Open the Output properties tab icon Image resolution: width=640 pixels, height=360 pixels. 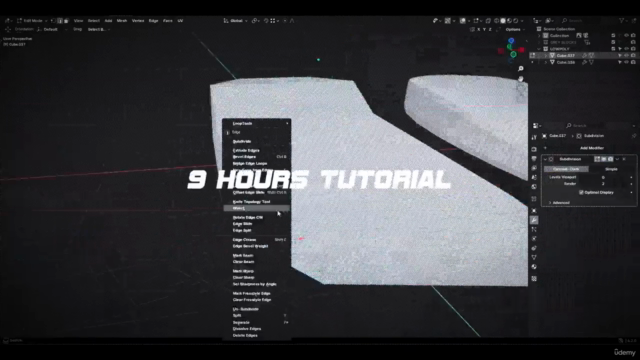click(534, 159)
